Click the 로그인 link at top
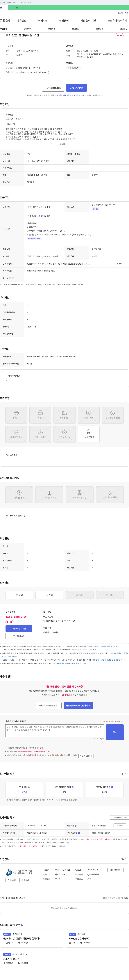Image resolution: width=129 pixels, height=980 pixels. (120, 13)
